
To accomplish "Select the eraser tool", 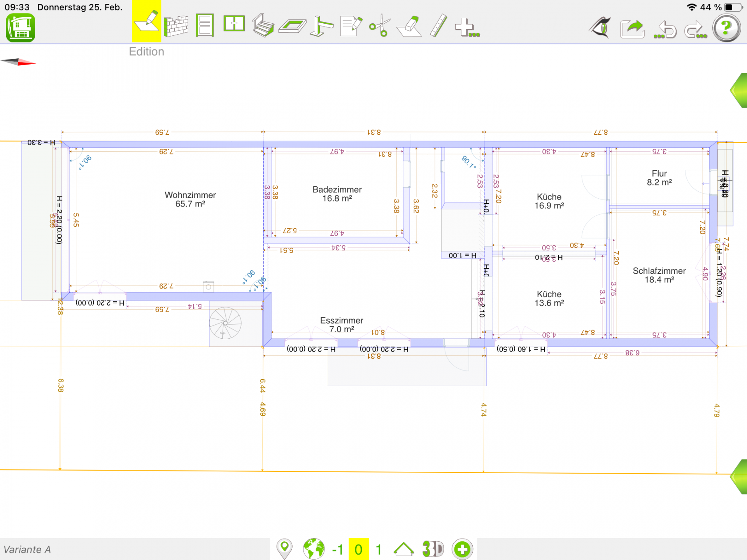I will 409,26.
